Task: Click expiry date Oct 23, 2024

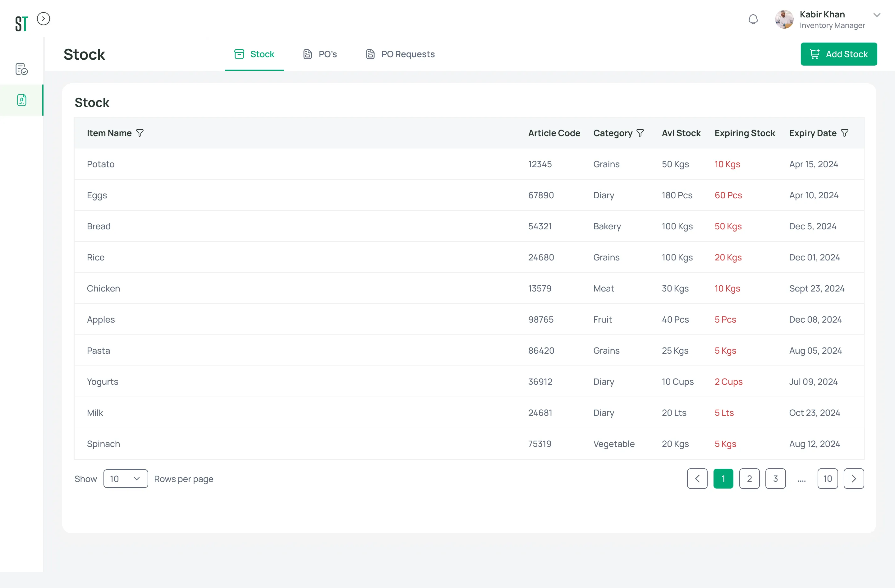Action: (x=815, y=413)
